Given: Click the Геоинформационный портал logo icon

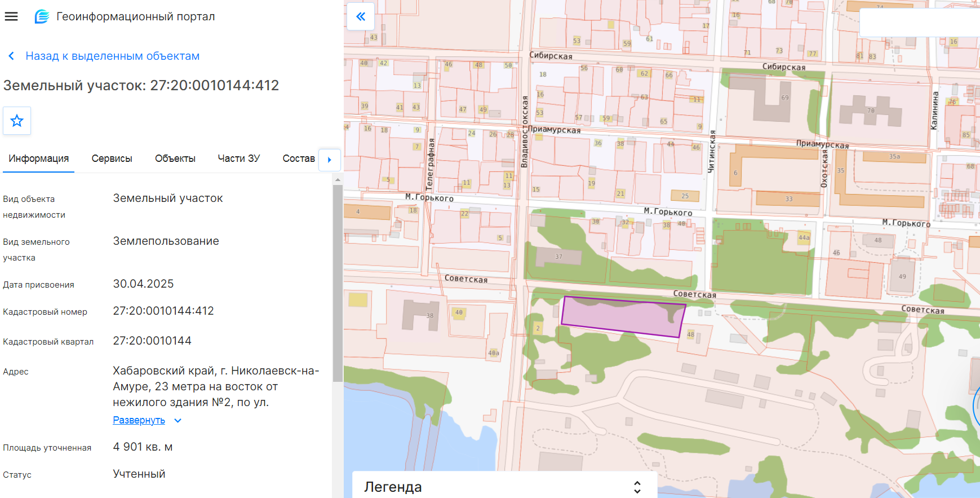Looking at the screenshot, I should (x=42, y=16).
